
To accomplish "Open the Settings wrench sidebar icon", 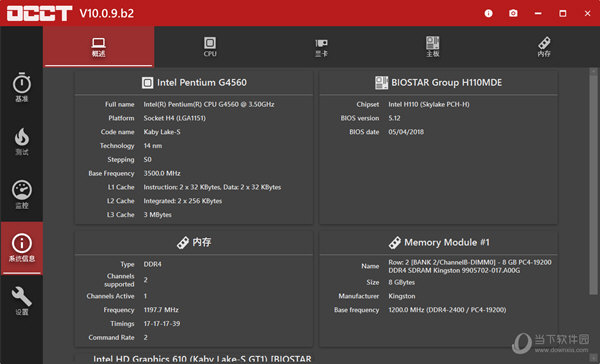I will 22,301.
